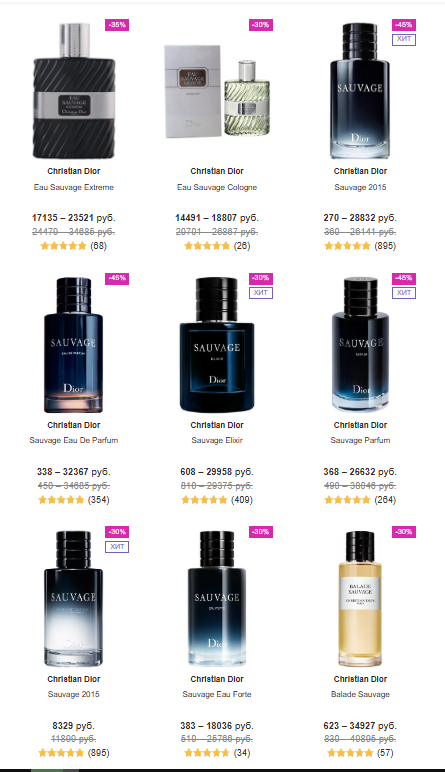The height and width of the screenshot is (772, 445).
Task: Click the Christian Dior brand above Sauvage Elixir
Action: tap(217, 425)
